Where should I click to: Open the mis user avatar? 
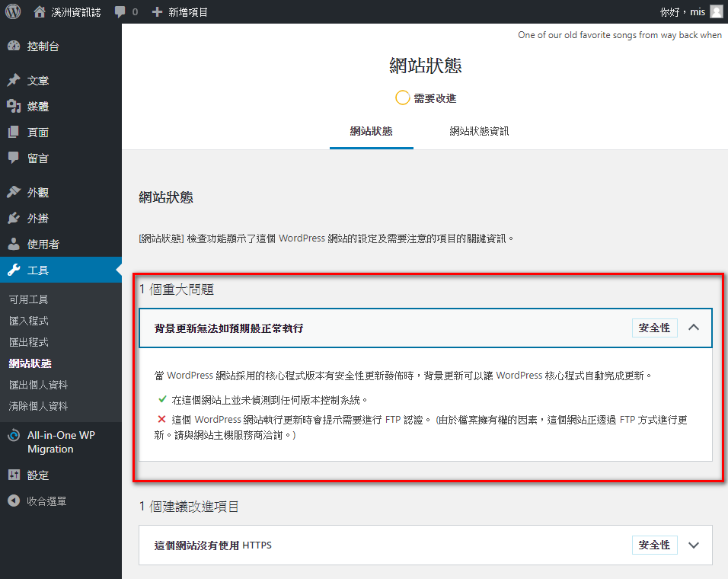(717, 11)
